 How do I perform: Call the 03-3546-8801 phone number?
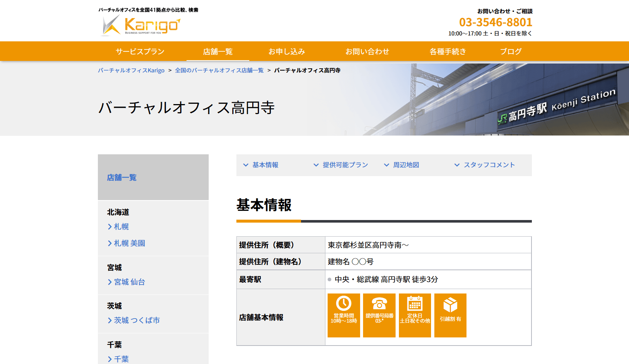[x=495, y=23]
